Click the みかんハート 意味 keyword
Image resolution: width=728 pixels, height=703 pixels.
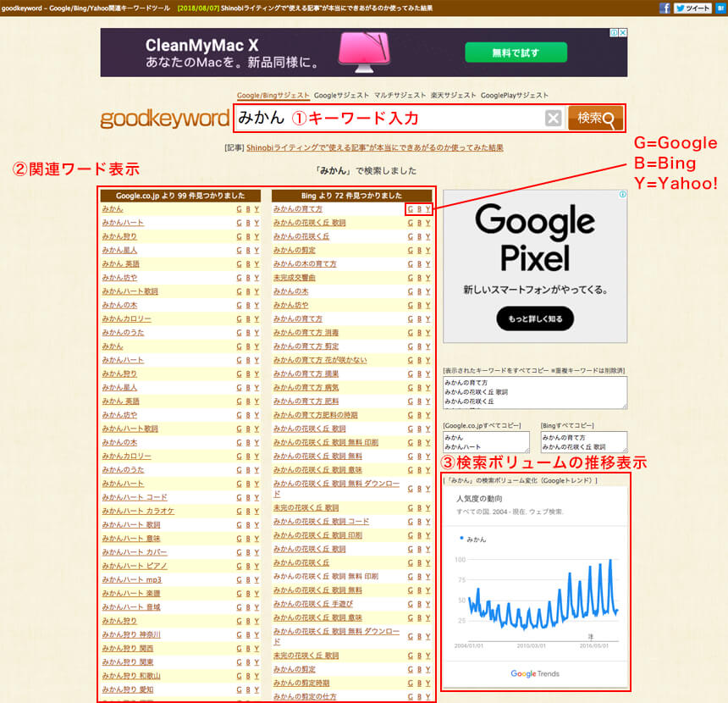131,539
